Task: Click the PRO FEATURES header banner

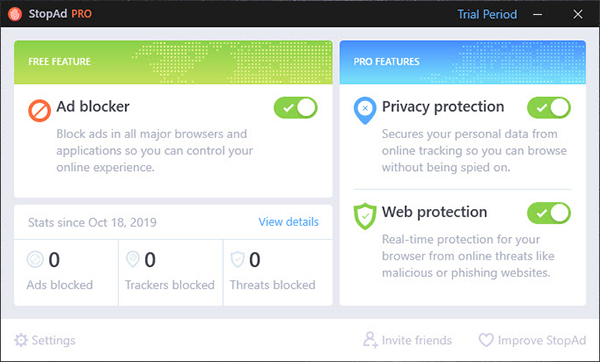Action: point(463,62)
